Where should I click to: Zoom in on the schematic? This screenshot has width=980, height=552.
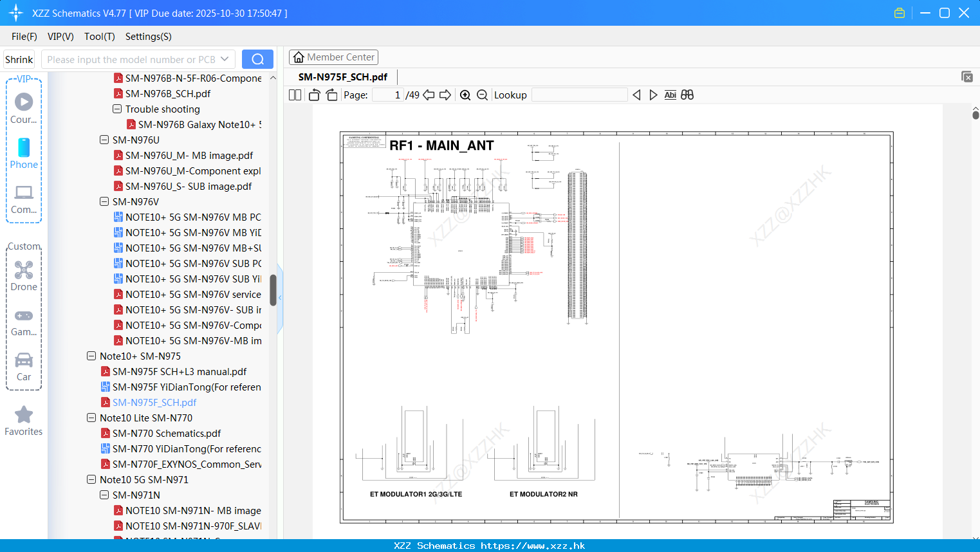point(465,95)
